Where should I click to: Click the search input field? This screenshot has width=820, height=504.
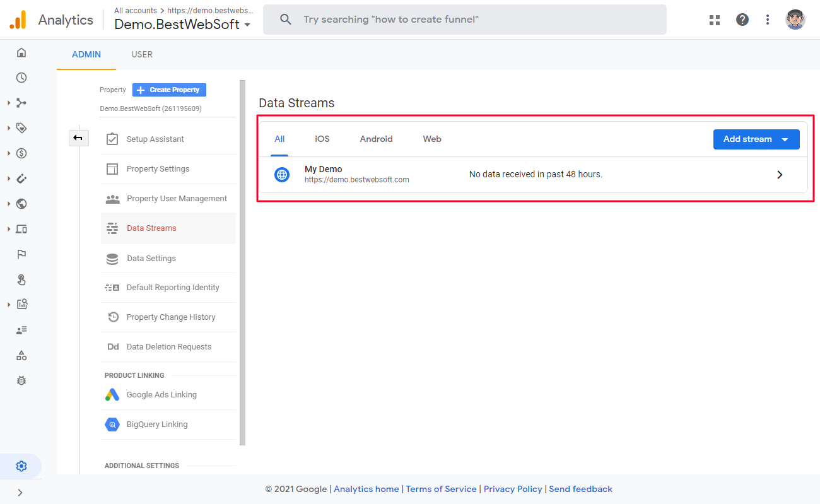465,20
